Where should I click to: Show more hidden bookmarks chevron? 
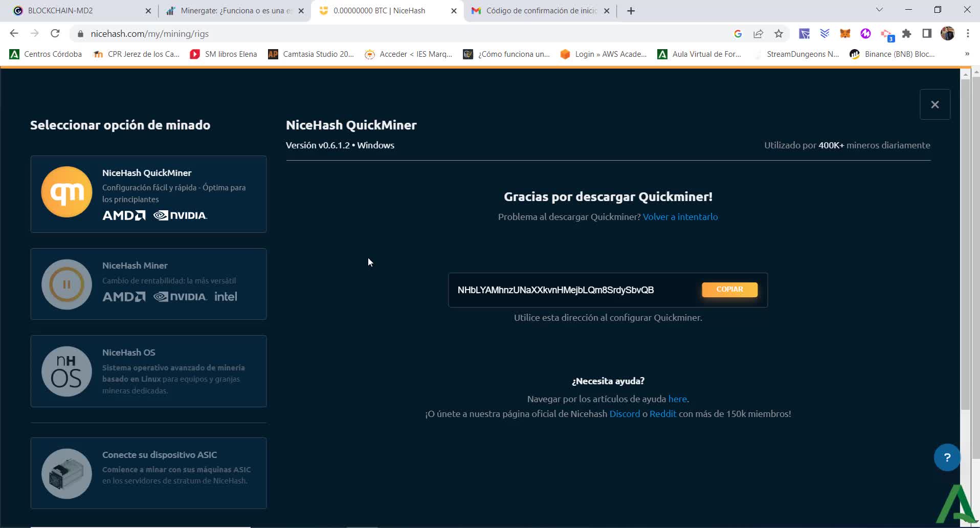click(967, 54)
